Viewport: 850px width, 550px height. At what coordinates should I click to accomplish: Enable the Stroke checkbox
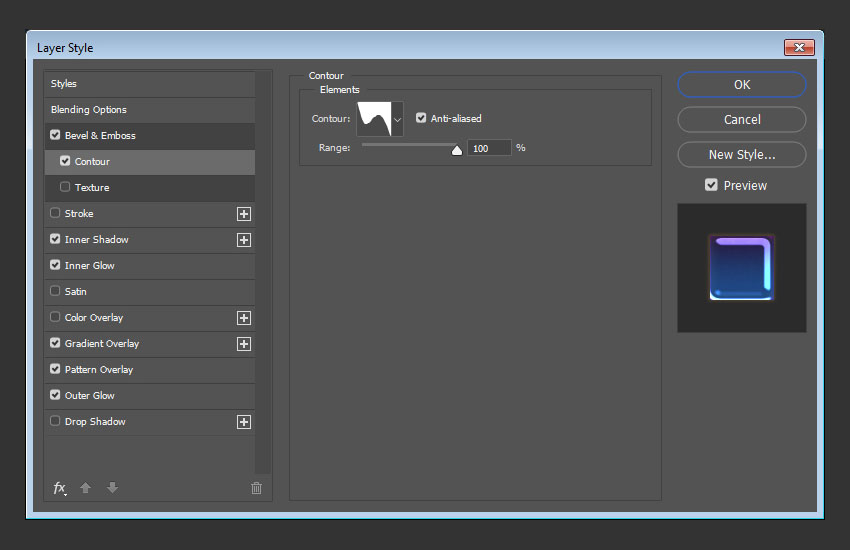point(55,213)
